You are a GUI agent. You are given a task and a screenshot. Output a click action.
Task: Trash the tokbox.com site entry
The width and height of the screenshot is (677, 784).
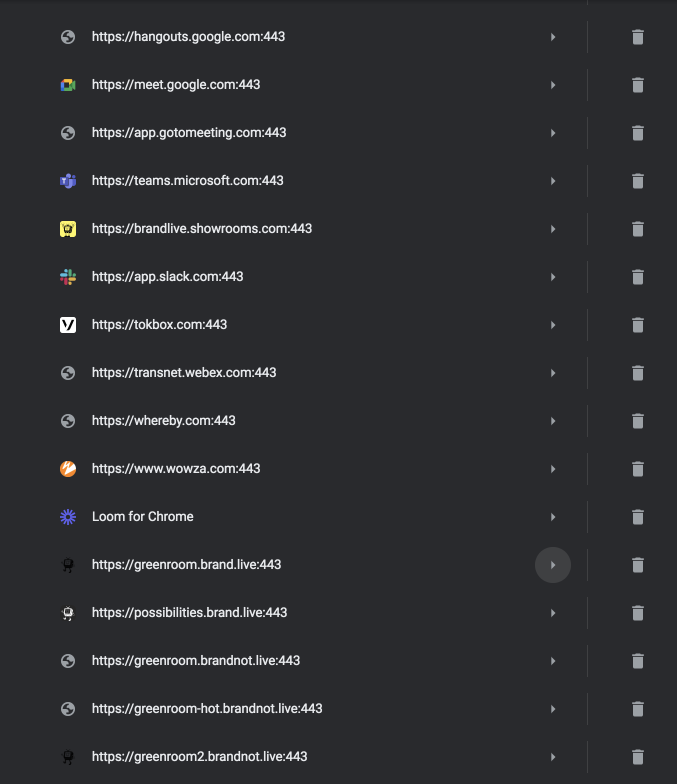637,325
